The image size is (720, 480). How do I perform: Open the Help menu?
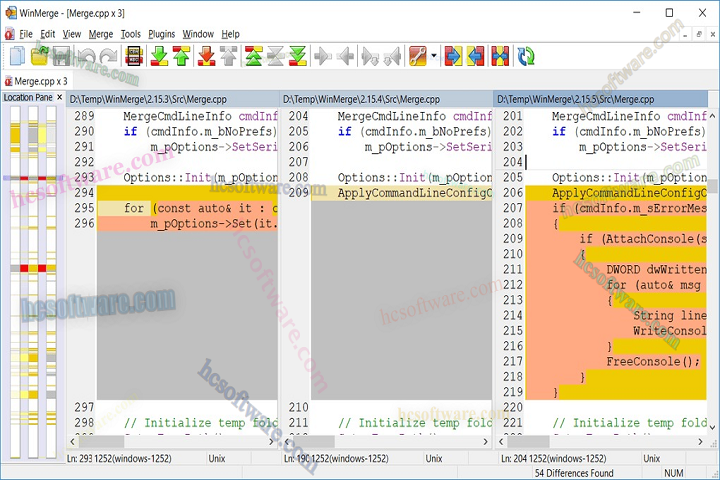231,34
